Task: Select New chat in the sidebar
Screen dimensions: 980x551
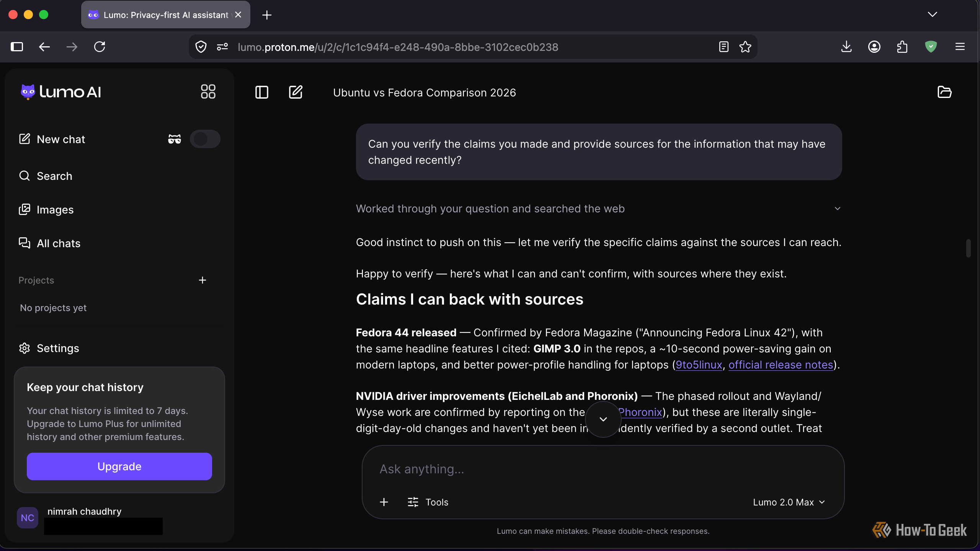Action: tap(52, 139)
